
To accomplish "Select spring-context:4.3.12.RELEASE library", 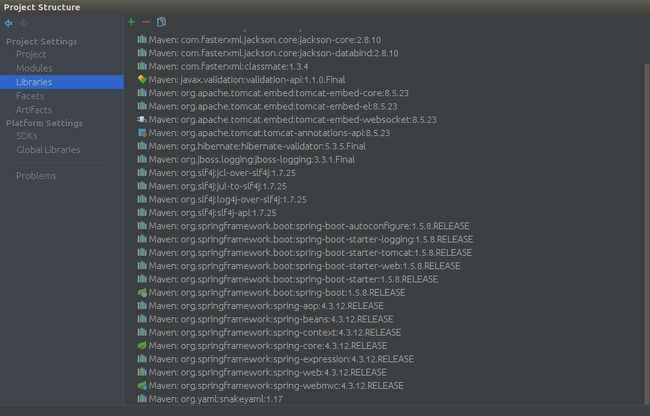I will click(275, 332).
